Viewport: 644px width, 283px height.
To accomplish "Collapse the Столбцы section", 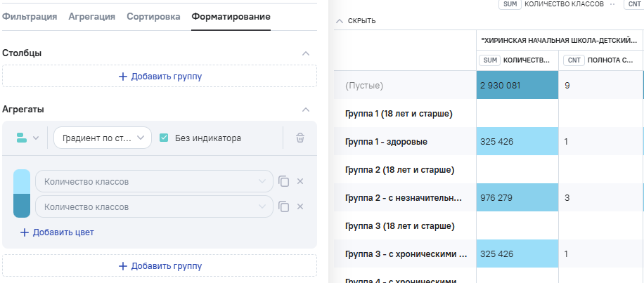I will [305, 53].
